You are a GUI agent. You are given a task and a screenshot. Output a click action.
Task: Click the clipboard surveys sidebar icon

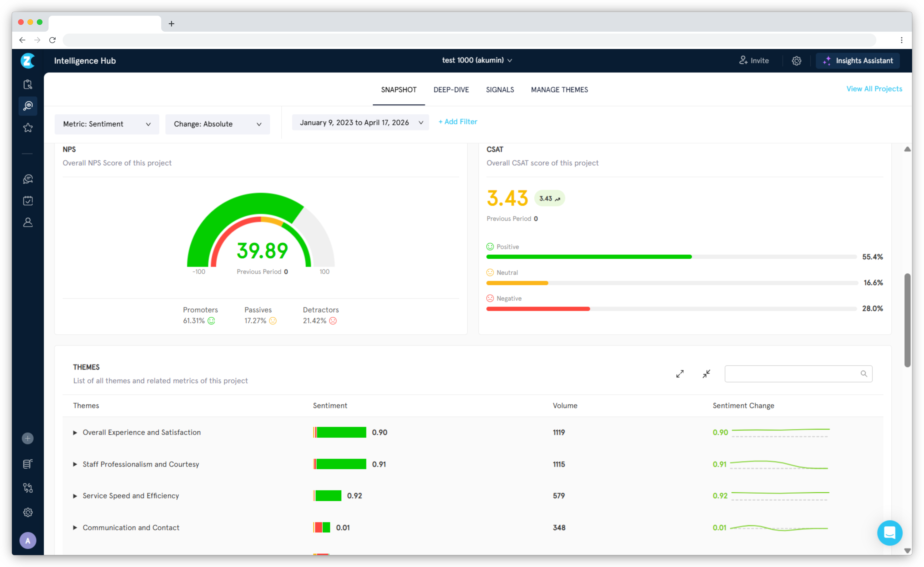(x=28, y=84)
